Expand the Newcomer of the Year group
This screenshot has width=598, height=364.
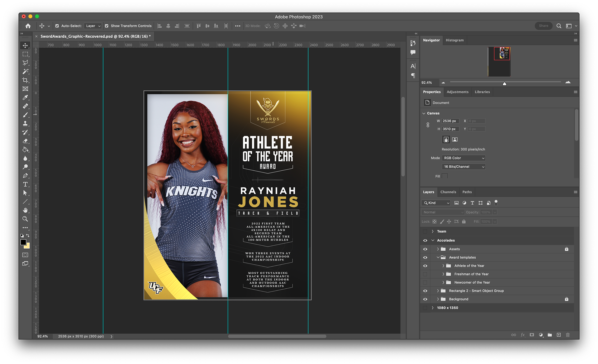click(443, 282)
